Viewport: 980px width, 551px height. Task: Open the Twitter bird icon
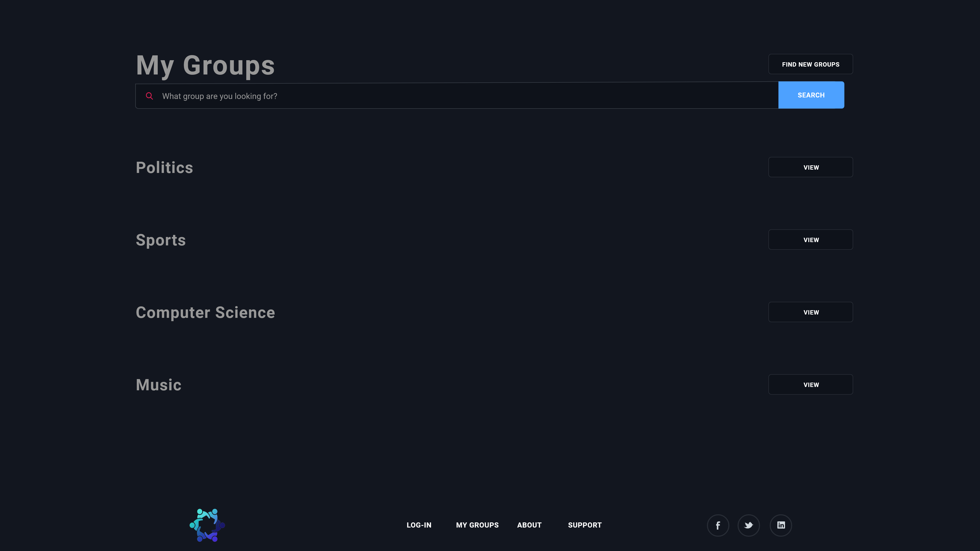tap(748, 525)
